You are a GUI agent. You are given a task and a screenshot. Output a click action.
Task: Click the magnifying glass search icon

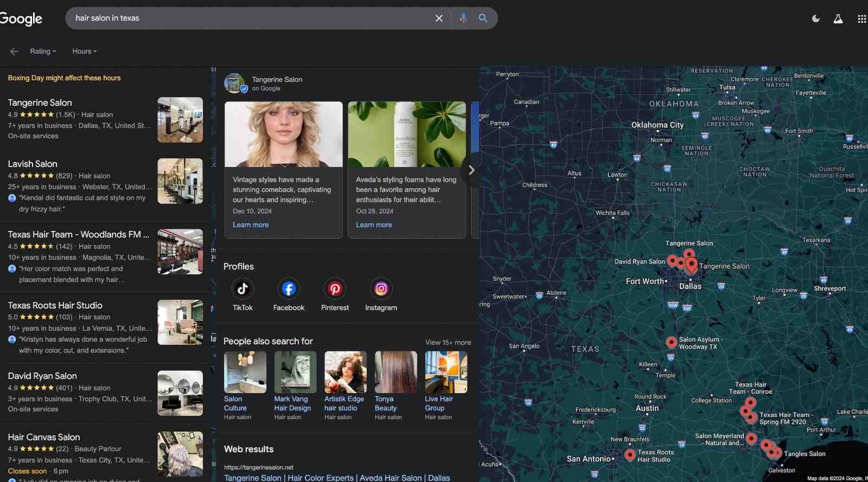pos(483,18)
